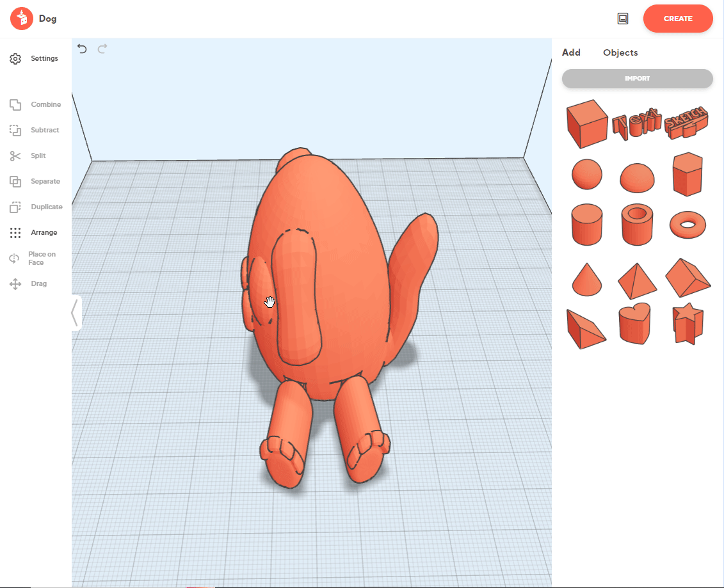724x588 pixels.
Task: Open the Settings gear option
Action: click(35, 59)
